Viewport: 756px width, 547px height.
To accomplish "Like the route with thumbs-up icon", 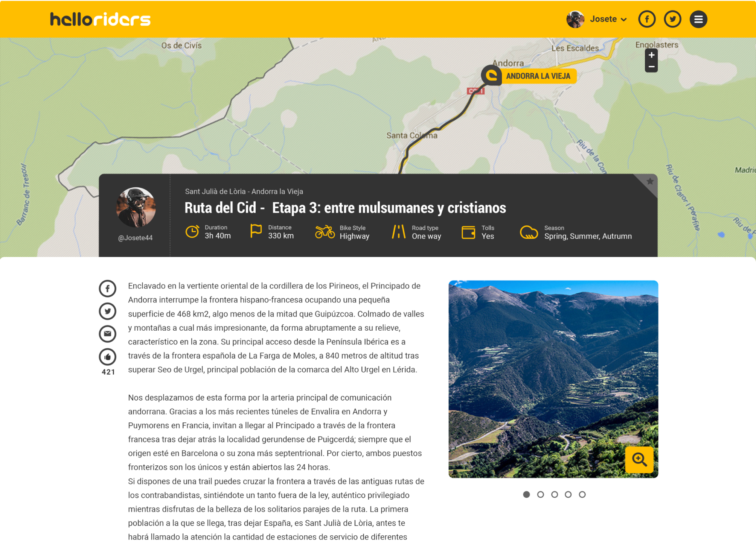I will [107, 357].
